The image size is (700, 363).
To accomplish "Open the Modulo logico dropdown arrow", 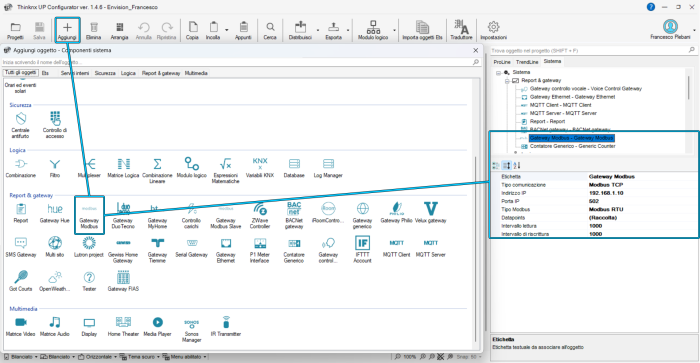I will click(x=394, y=30).
